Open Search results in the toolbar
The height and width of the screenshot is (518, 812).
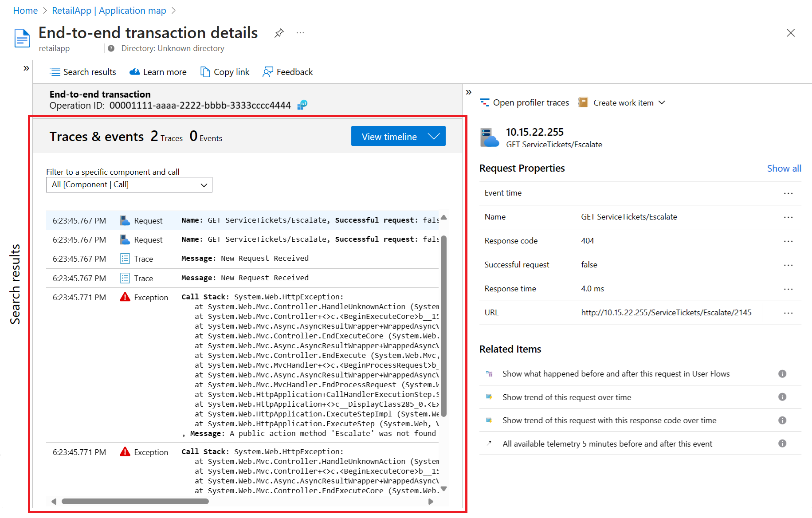83,72
